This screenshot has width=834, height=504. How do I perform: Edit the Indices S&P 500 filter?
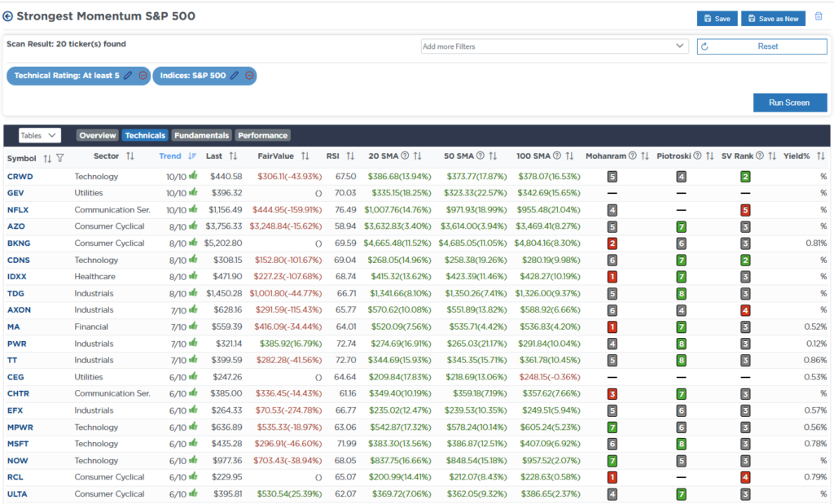(x=234, y=76)
